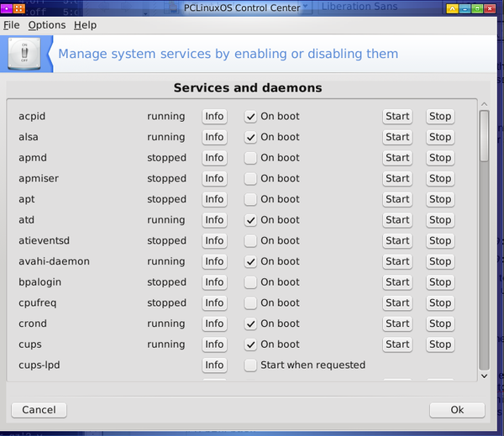Click Cancel button
Image resolution: width=504 pixels, height=436 pixels.
39,410
